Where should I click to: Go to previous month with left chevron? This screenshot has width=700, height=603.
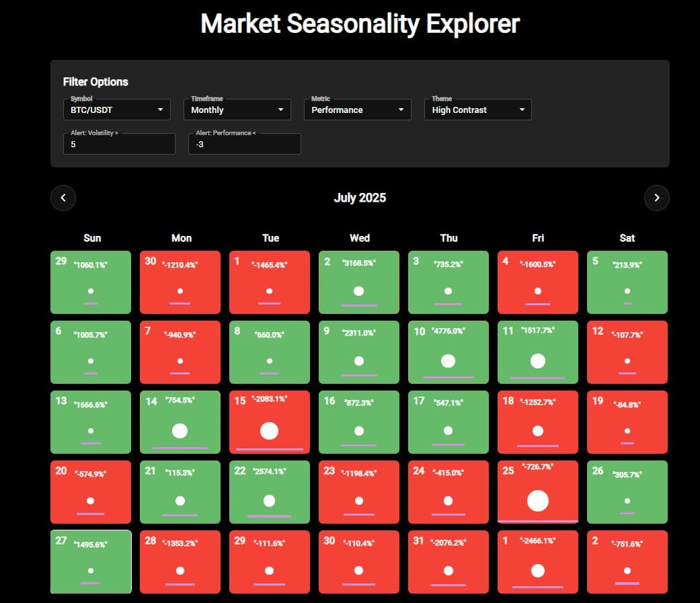click(63, 198)
